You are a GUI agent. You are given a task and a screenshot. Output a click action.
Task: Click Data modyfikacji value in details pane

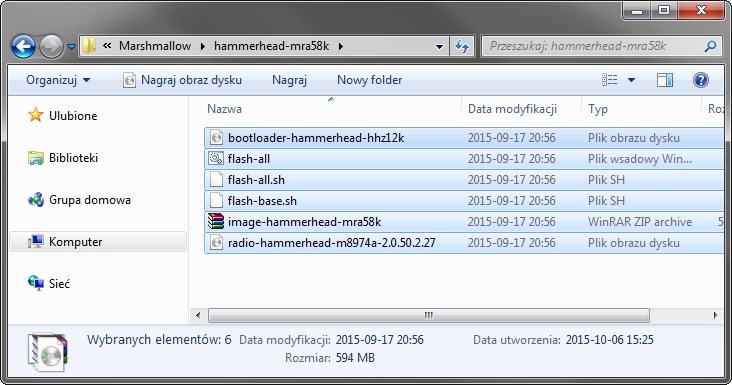tap(380, 340)
